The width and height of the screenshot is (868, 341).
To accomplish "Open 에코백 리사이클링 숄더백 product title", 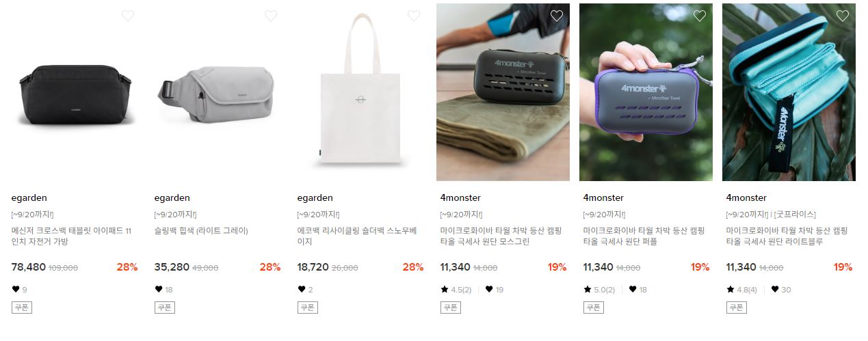I will point(356,236).
